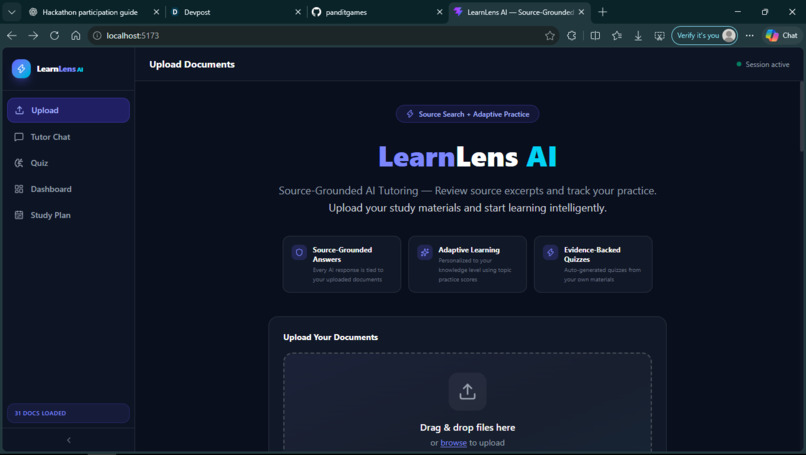The image size is (806, 455).
Task: Close the Hackathon participation guide tab
Action: [x=156, y=12]
